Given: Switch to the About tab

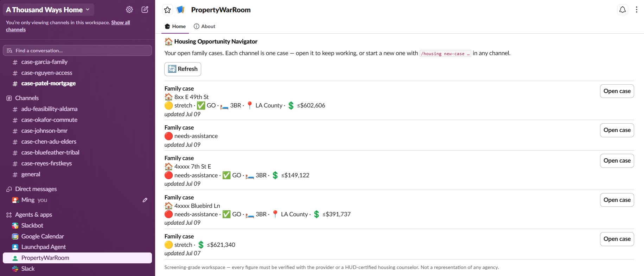Looking at the screenshot, I should 205,26.
